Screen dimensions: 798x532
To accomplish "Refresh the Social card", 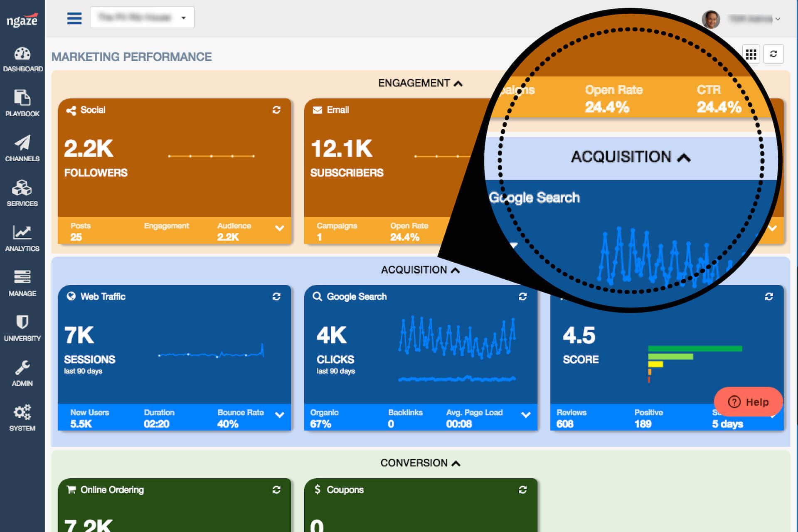I will [x=276, y=110].
